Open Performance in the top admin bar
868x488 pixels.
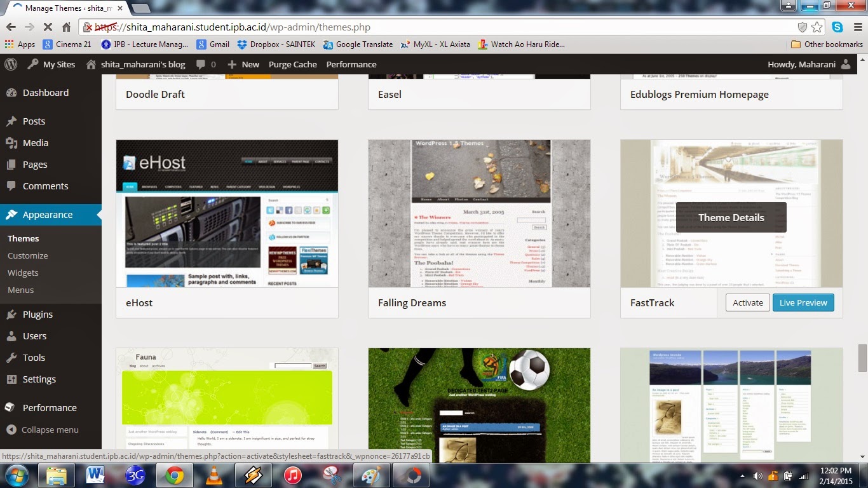351,64
